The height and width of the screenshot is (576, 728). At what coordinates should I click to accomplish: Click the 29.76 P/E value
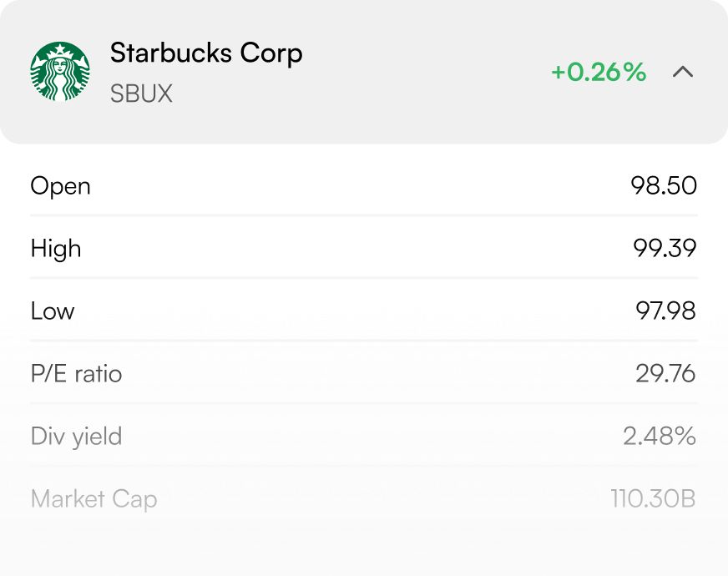pos(665,373)
